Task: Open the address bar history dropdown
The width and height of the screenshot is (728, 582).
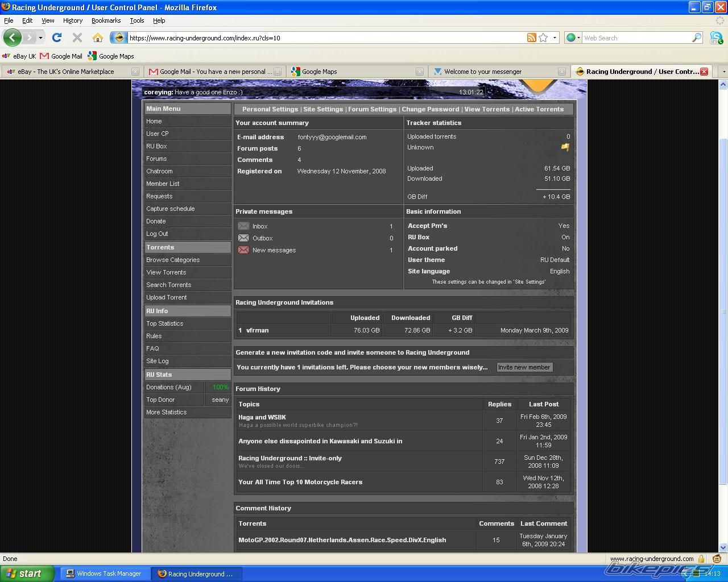Action: click(x=555, y=38)
